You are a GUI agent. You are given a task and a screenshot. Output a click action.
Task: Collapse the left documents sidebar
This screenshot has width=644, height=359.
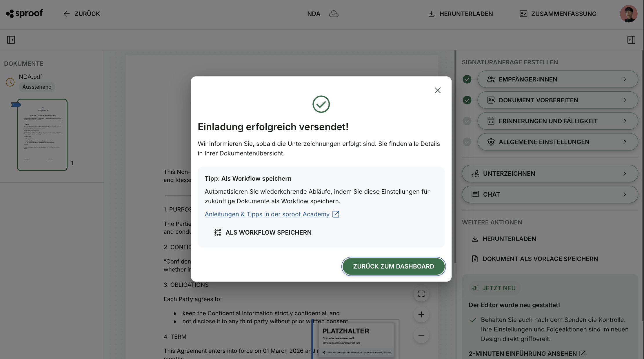tap(11, 40)
